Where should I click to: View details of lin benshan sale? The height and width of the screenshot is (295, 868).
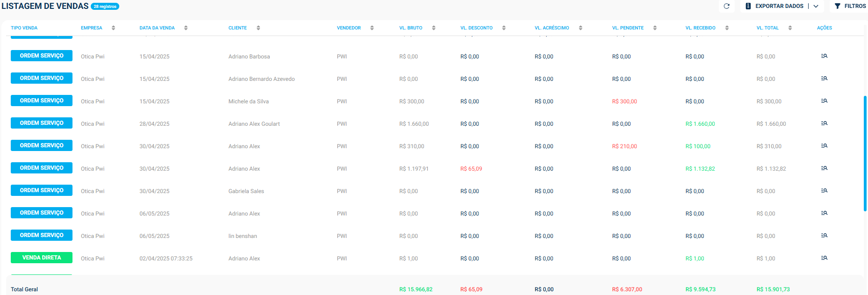(824, 236)
